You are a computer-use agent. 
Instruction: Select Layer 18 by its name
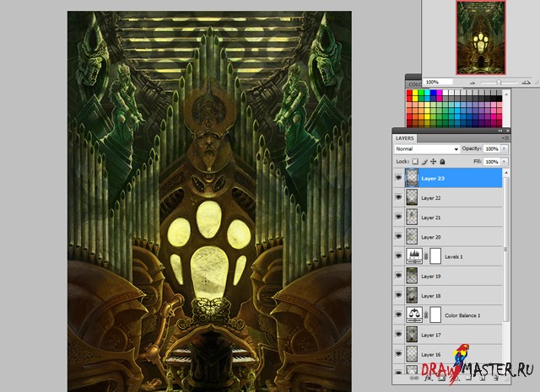(431, 296)
